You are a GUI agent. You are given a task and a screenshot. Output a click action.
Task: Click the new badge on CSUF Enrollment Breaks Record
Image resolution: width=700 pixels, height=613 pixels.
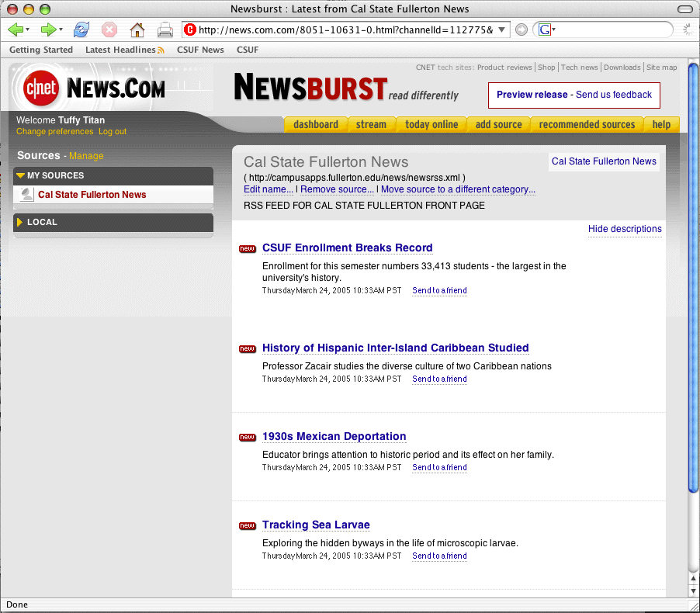[x=248, y=248]
